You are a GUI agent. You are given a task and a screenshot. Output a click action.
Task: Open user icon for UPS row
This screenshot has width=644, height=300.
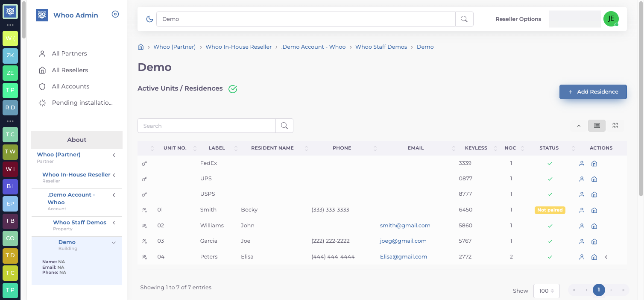(x=582, y=179)
